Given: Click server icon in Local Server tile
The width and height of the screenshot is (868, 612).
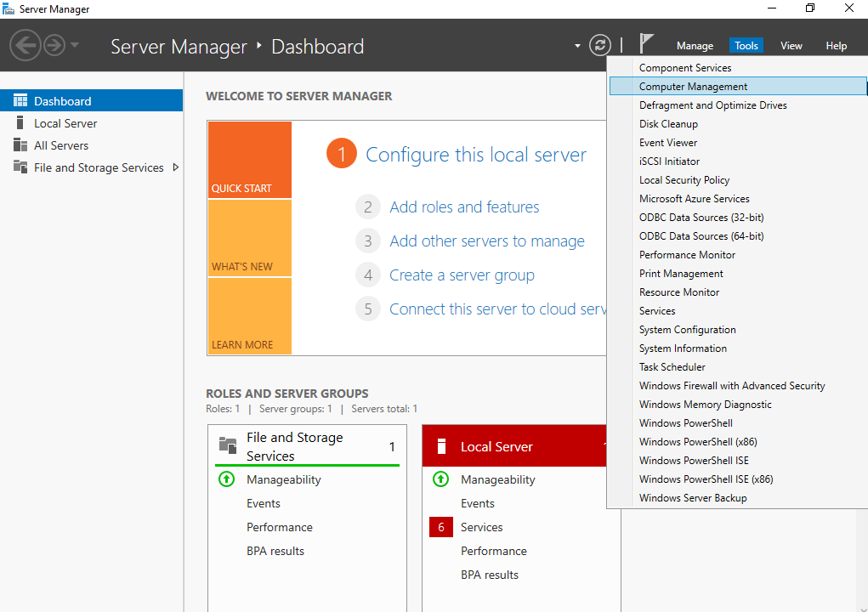Looking at the screenshot, I should (x=441, y=446).
